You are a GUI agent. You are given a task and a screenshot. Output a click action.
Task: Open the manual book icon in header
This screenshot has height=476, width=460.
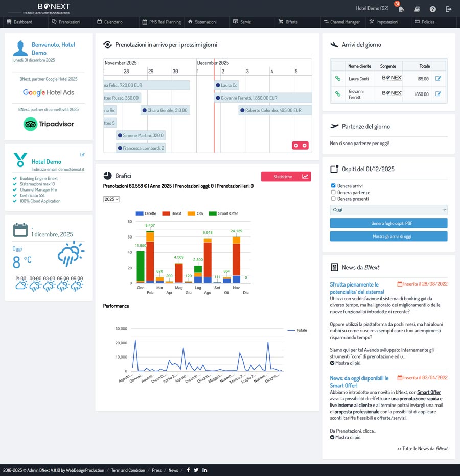tap(417, 9)
